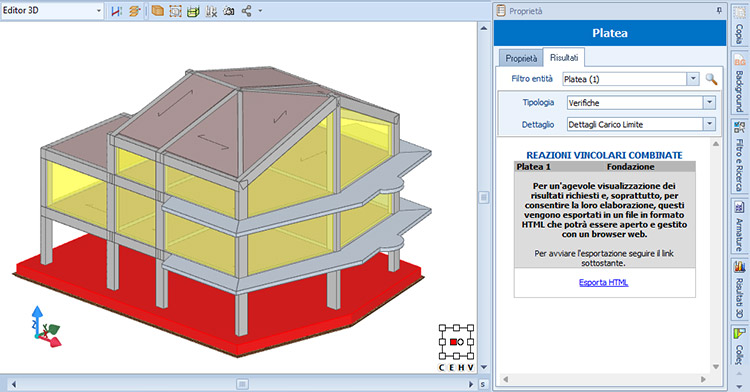Open the Risultati 3D sidebar panel

point(739,290)
